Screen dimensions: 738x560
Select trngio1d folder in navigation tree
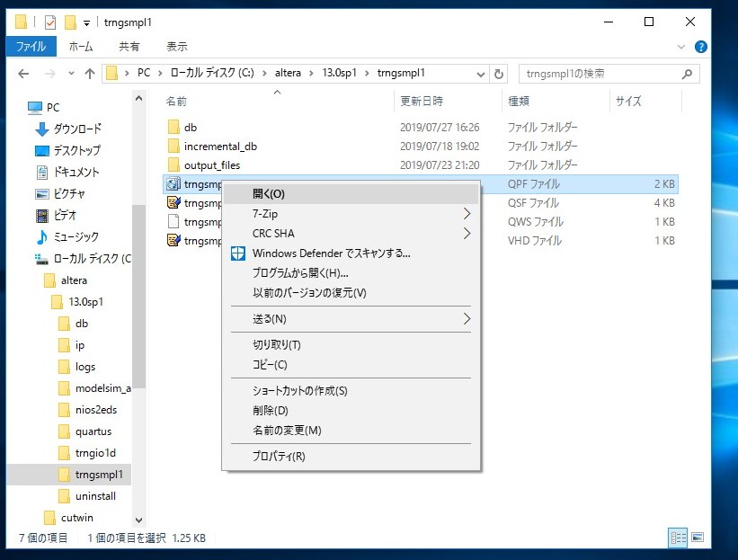[x=87, y=453]
